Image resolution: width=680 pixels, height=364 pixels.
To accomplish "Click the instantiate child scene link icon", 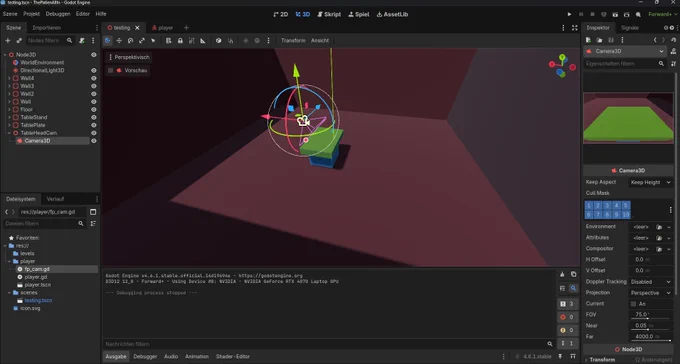I will 19,40.
